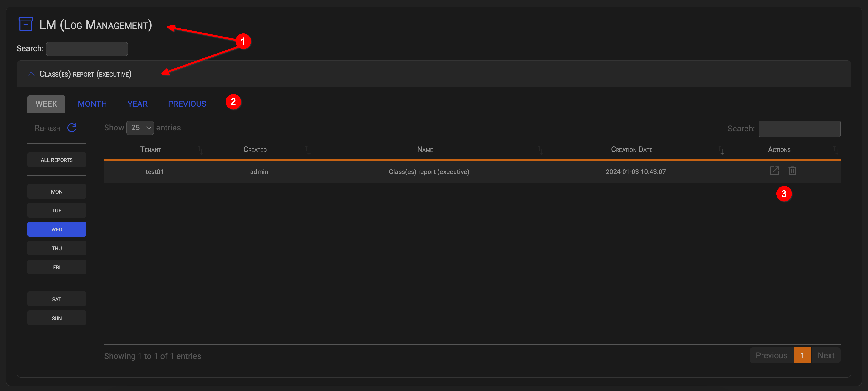Screen dimensions: 868x391
Task: Click the Class(es) report (executive) name cell
Action: coord(429,171)
